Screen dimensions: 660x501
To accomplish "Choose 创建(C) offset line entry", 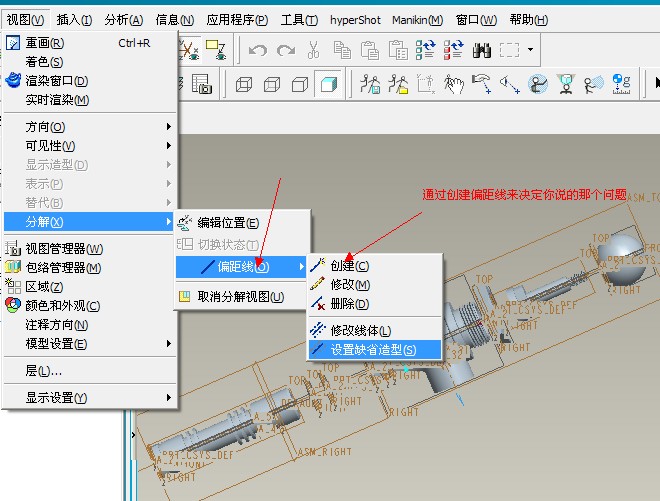I will click(375, 266).
